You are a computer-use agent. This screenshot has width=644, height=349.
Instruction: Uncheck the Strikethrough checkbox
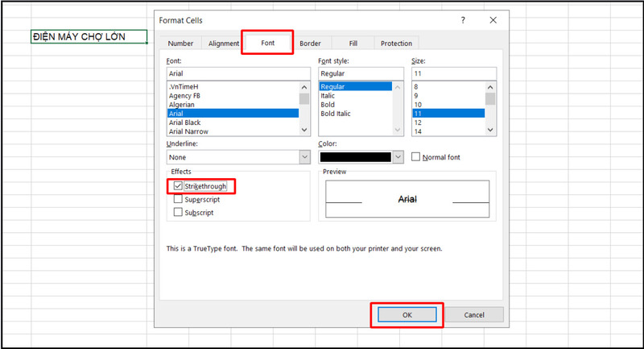click(179, 186)
